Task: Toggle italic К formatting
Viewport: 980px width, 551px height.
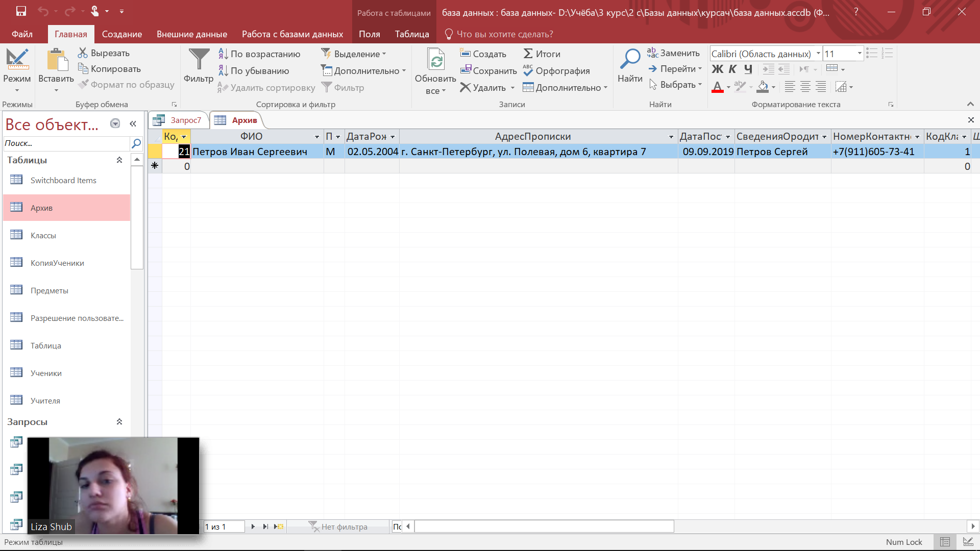Action: tap(732, 69)
